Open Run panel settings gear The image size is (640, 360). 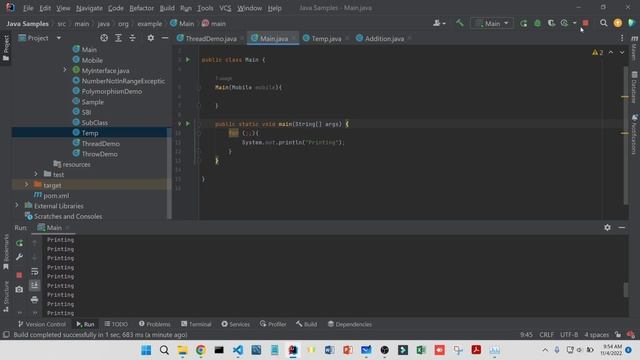click(607, 227)
